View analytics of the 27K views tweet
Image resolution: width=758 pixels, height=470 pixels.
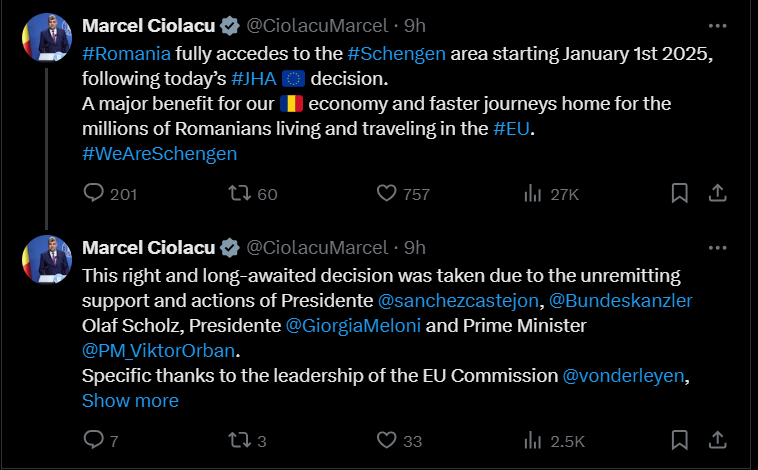pos(533,194)
